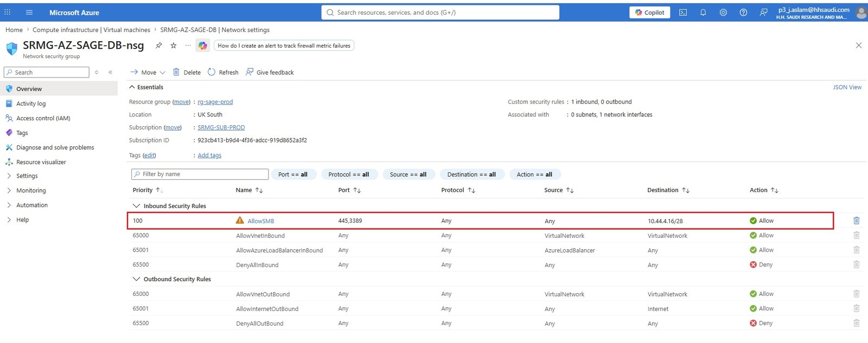868x343 pixels.
Task: Mark the NSG as favorite with the star
Action: pos(174,46)
